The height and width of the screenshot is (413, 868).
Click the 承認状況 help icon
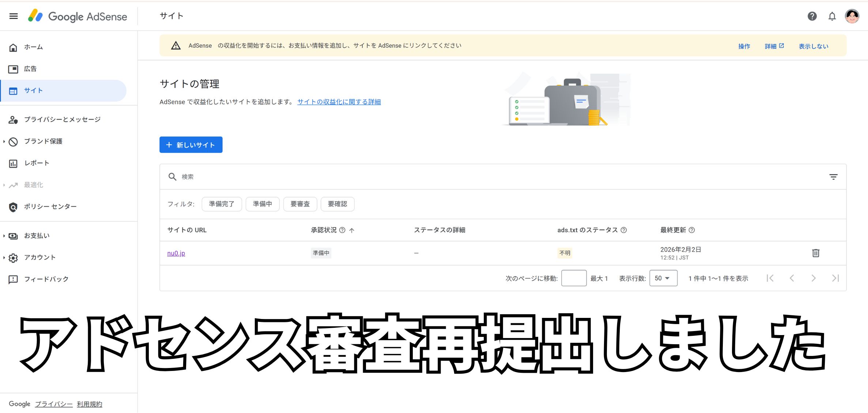(342, 230)
